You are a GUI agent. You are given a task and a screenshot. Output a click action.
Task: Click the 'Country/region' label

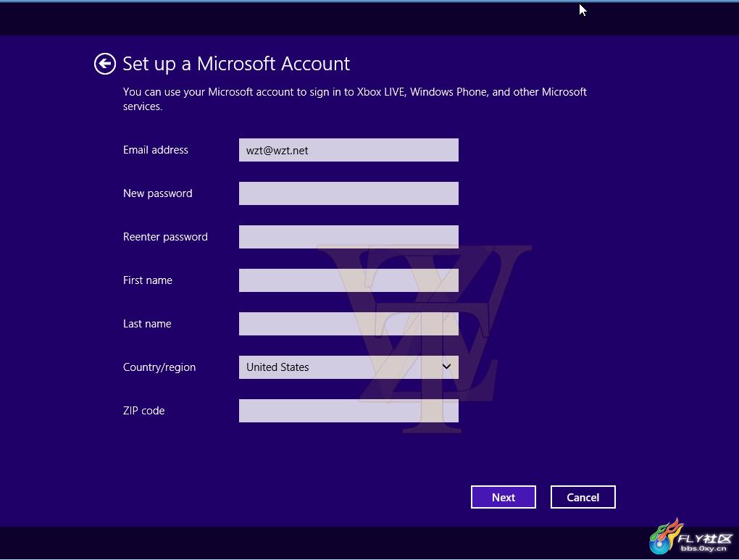tap(159, 367)
